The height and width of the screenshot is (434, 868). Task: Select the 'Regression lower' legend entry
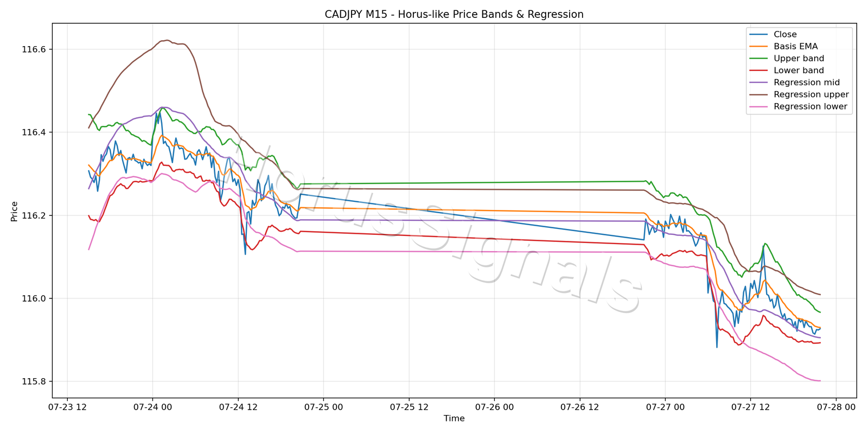tap(799, 106)
